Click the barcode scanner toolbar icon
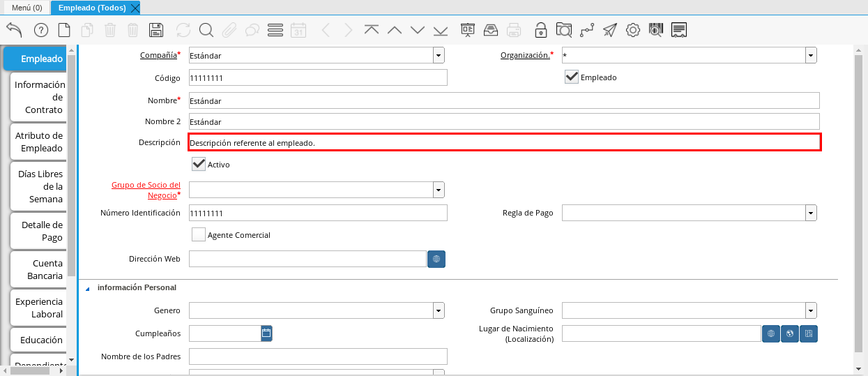The height and width of the screenshot is (376, 868). click(x=655, y=30)
